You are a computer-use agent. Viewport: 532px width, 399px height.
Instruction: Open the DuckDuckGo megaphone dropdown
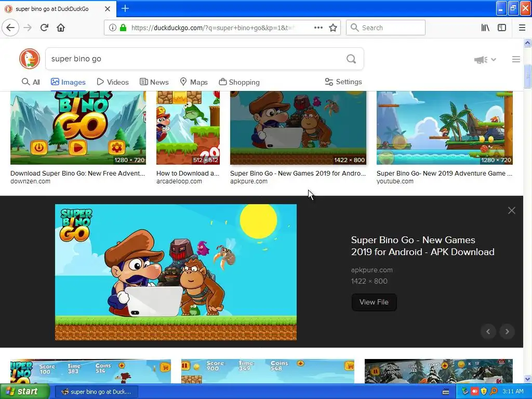[x=485, y=60]
